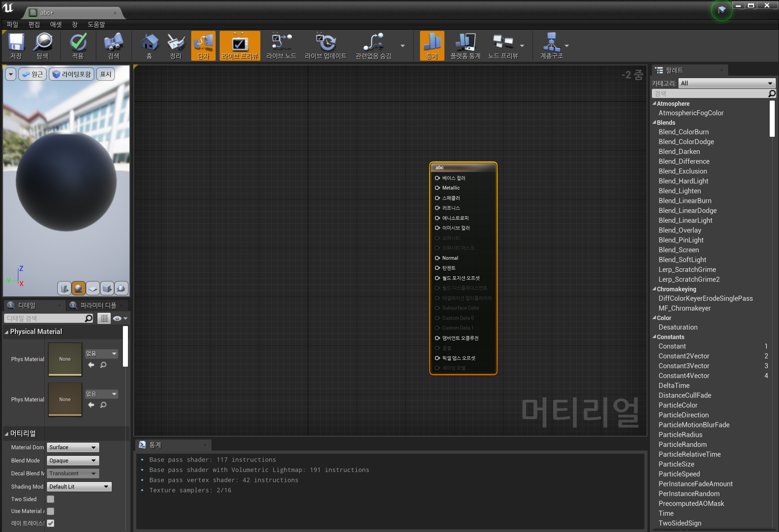Select the sphere preview mesh icon
Viewport: 779px width, 532px height.
[78, 288]
